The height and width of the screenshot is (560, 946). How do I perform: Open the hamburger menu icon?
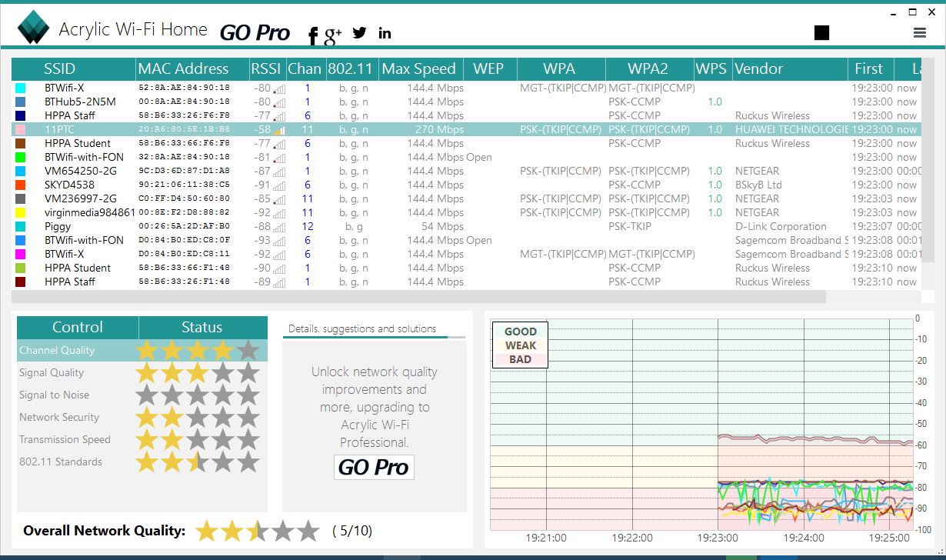coord(919,32)
